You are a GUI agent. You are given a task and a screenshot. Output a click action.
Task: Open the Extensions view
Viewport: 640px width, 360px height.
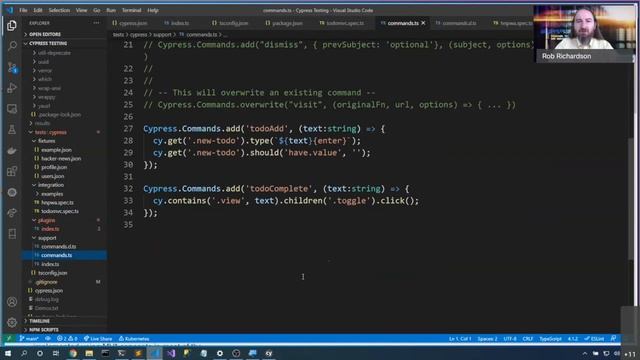(12, 171)
